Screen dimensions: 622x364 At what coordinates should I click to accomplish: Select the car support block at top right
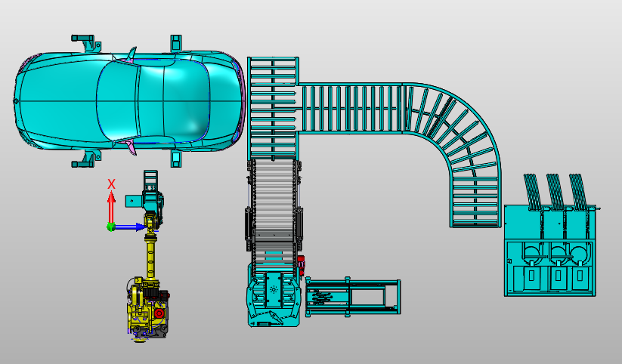point(176,43)
